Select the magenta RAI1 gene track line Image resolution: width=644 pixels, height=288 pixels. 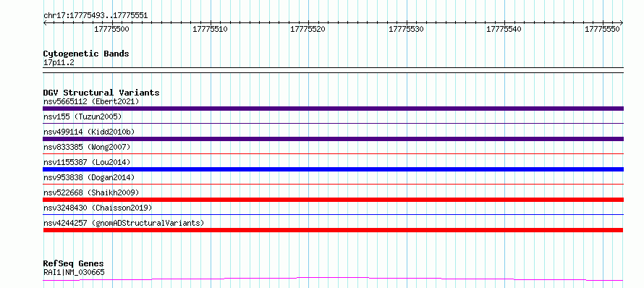[333, 279]
